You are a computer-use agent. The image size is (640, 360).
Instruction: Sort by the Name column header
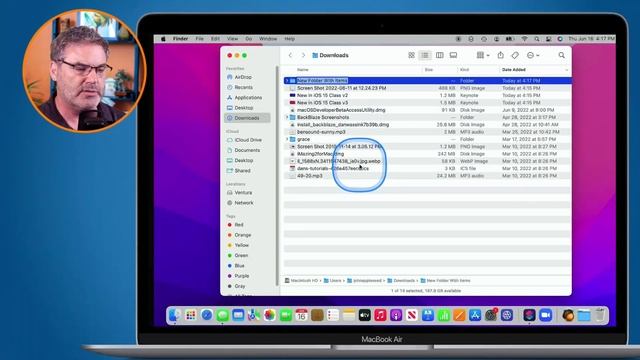[x=303, y=70]
